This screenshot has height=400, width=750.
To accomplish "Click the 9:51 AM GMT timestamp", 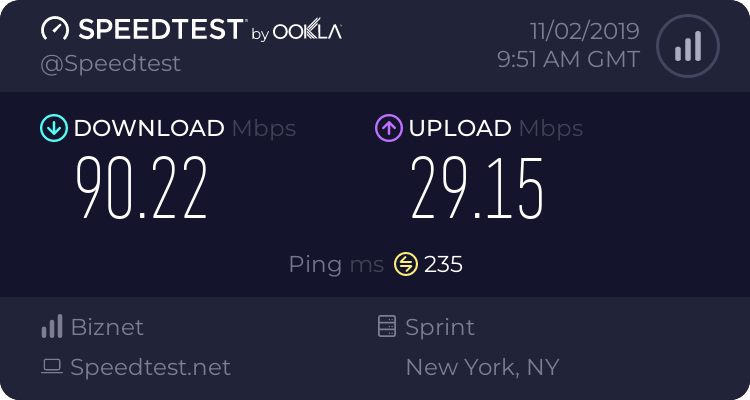I will (568, 59).
